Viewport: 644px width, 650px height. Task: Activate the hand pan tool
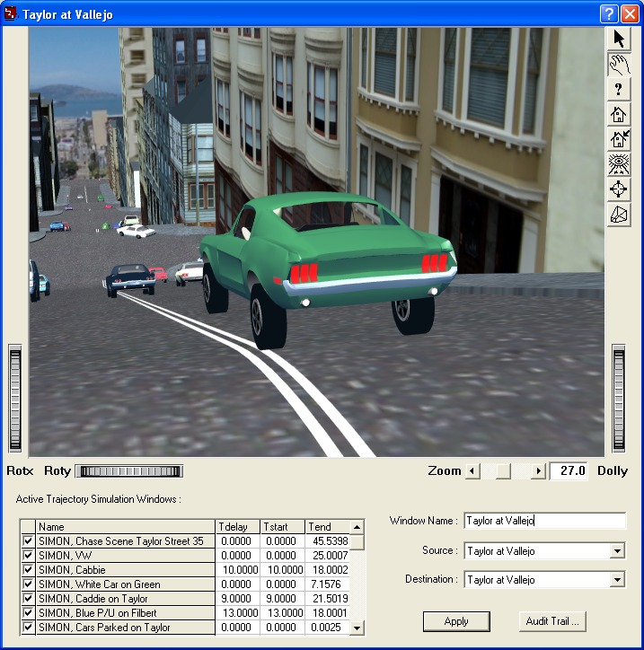[x=619, y=64]
